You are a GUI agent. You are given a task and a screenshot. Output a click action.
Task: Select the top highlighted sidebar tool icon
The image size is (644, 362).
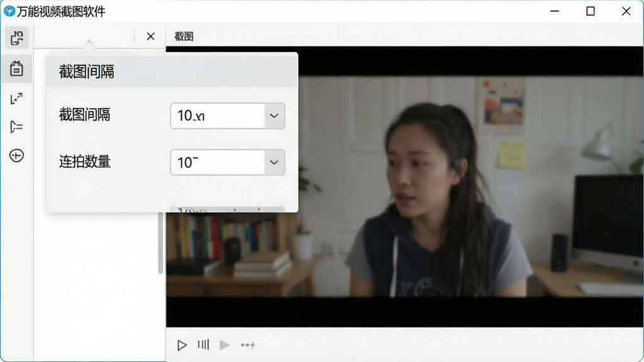coord(17,38)
